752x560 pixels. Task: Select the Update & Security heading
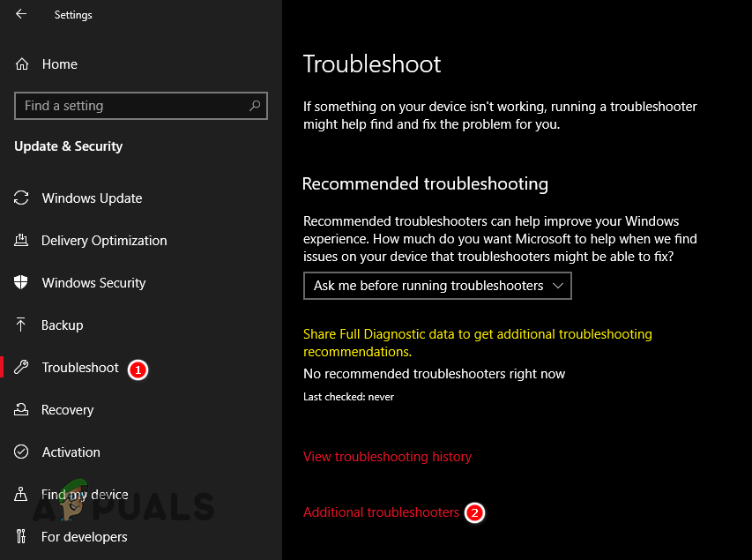pos(68,146)
